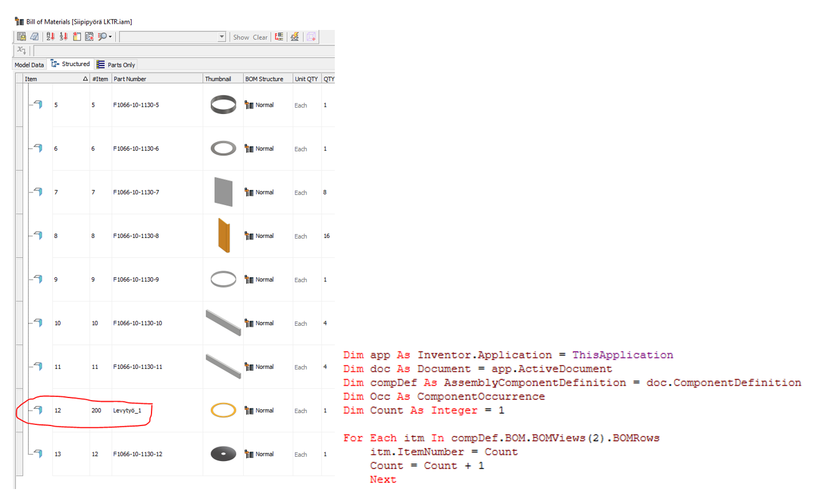
Task: Open the Choose Columns toolbar icon
Action: click(x=77, y=37)
